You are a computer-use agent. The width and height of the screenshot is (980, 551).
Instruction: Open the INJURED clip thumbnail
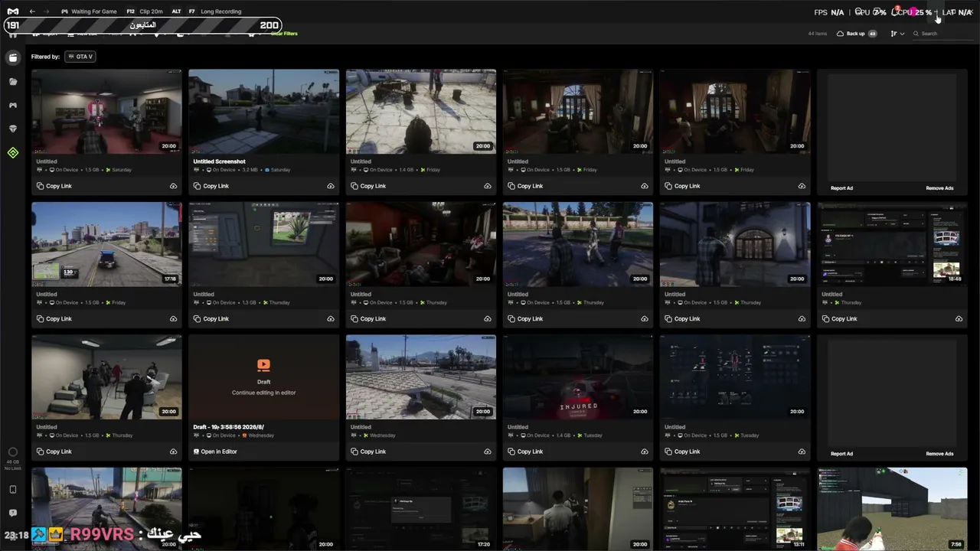578,377
